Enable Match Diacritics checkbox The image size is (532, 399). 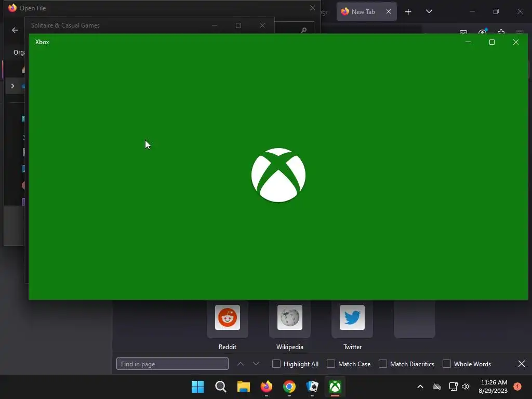coord(383,364)
